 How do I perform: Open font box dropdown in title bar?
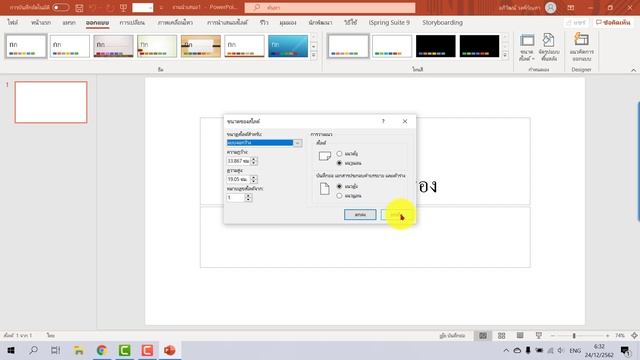pyautogui.click(x=150, y=8)
